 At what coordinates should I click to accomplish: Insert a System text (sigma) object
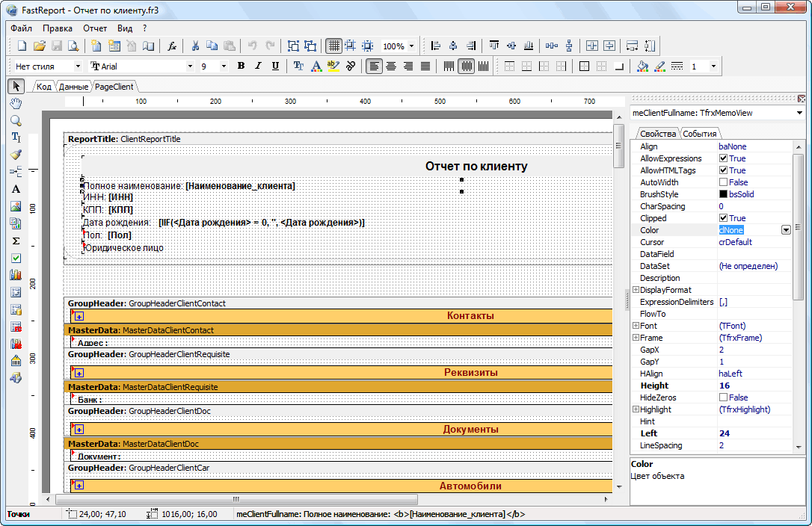(16, 241)
